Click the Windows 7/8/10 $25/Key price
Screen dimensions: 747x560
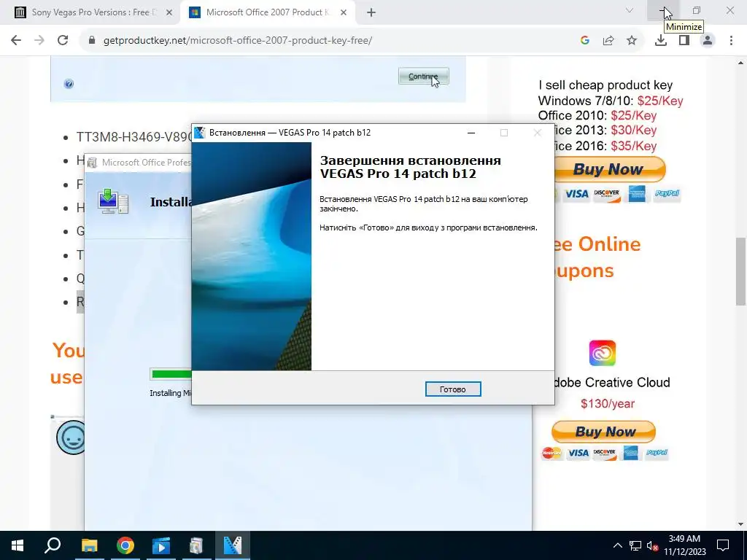[660, 101]
